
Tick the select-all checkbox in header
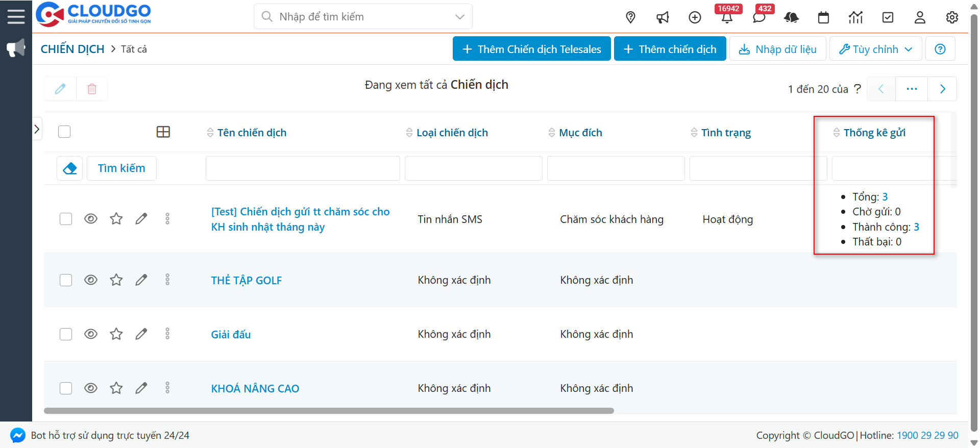pyautogui.click(x=64, y=132)
